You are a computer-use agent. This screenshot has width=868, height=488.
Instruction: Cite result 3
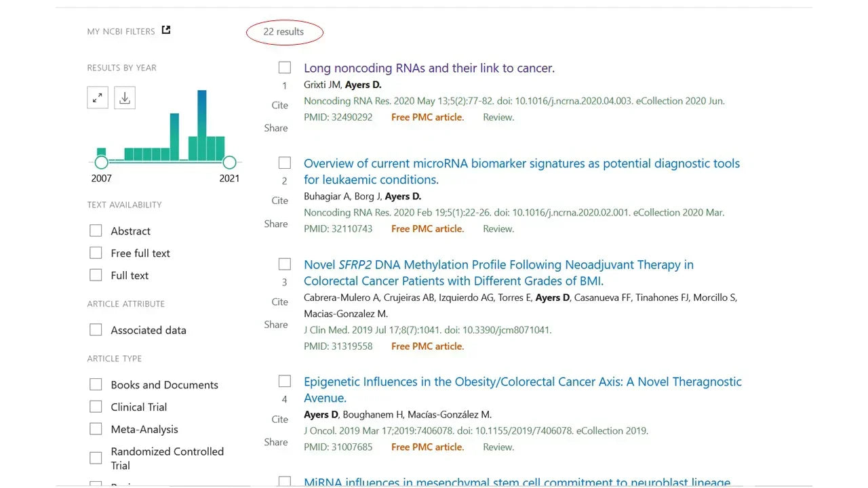279,302
